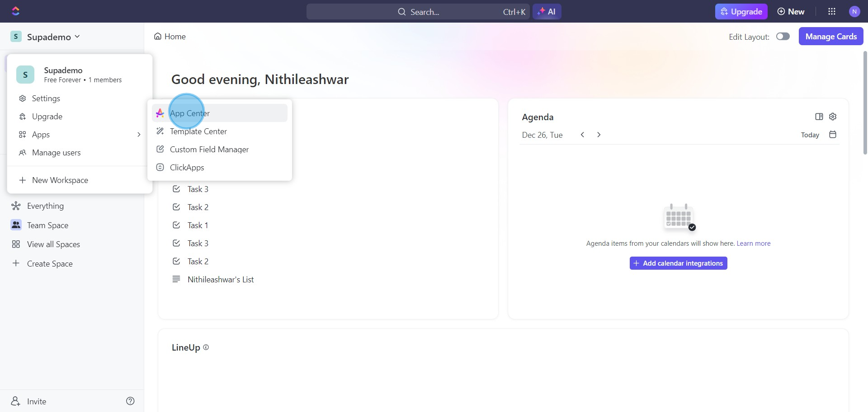The height and width of the screenshot is (412, 868).
Task: Click Learn more link in Agenda
Action: [754, 243]
